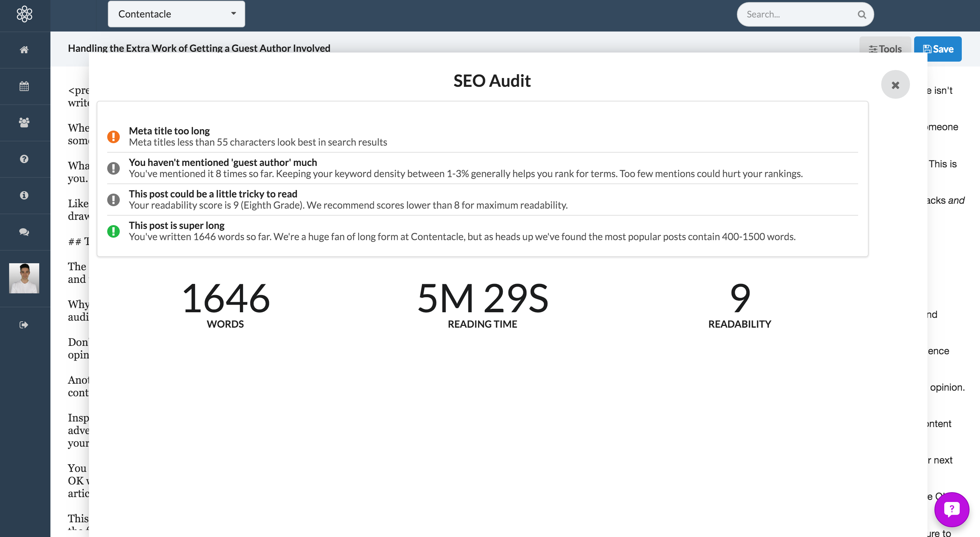980x537 pixels.
Task: Click the export/share panel icon
Action: [x=25, y=325]
